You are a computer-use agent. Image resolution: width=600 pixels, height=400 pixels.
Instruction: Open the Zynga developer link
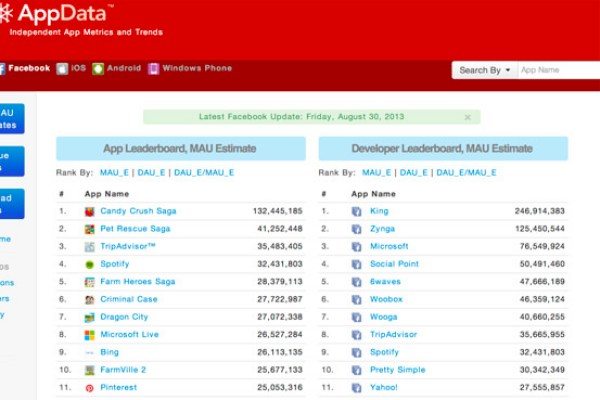(382, 229)
